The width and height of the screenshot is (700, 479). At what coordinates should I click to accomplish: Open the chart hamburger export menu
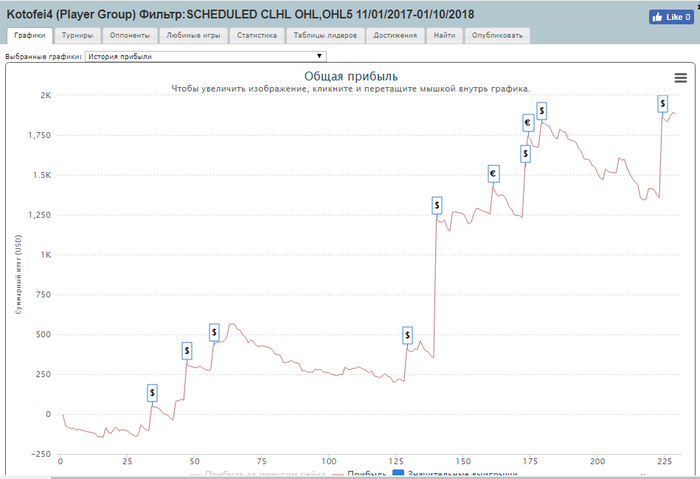pos(680,78)
